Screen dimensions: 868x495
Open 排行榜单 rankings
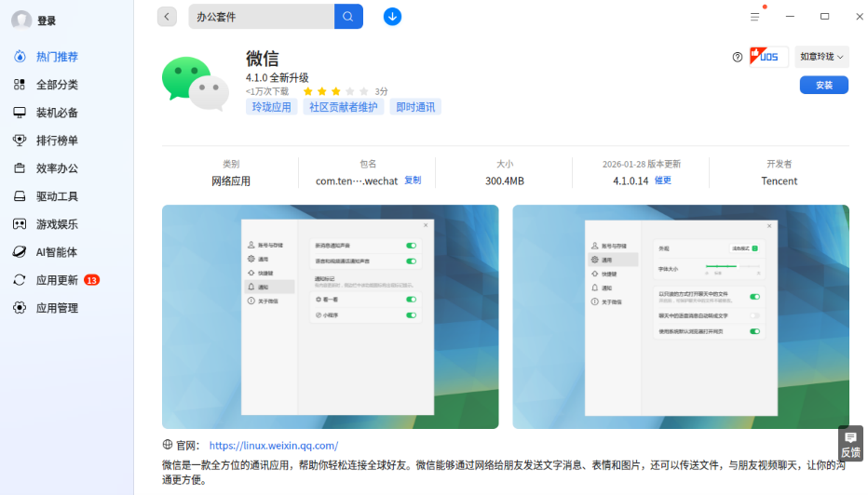coord(57,140)
